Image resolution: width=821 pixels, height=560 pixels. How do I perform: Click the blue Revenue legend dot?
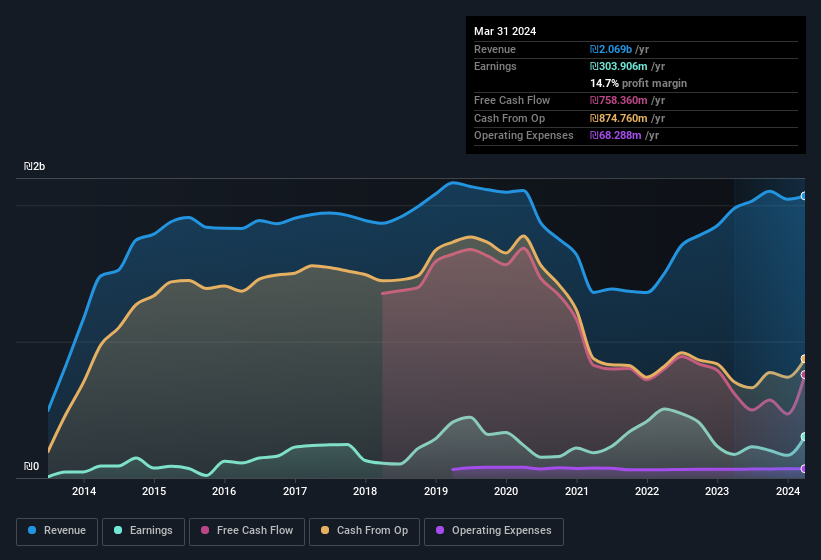(x=32, y=530)
